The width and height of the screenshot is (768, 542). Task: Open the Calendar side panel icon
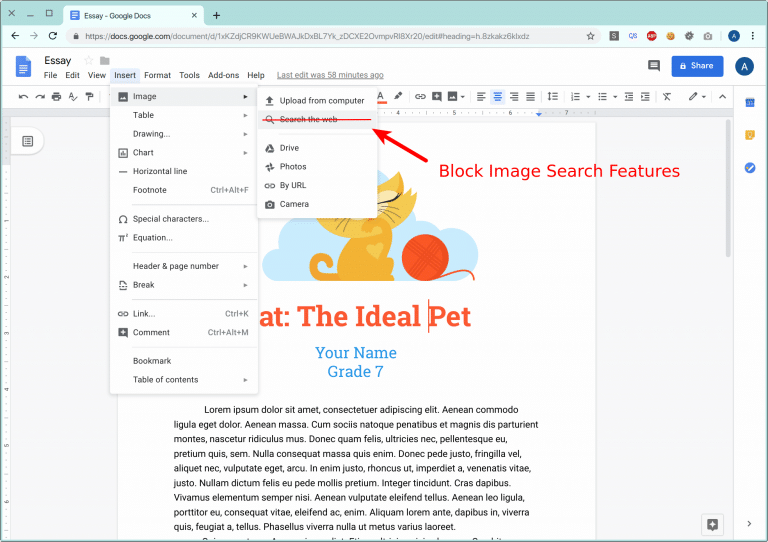click(x=749, y=102)
